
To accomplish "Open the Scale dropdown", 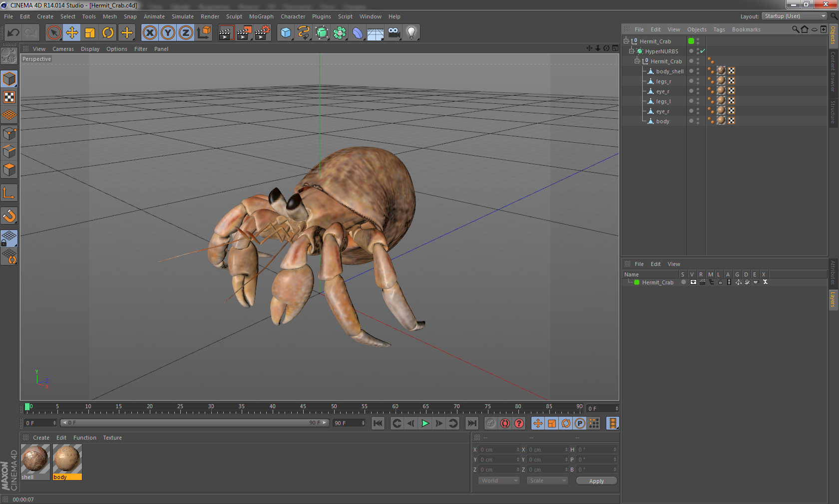I will click(547, 481).
